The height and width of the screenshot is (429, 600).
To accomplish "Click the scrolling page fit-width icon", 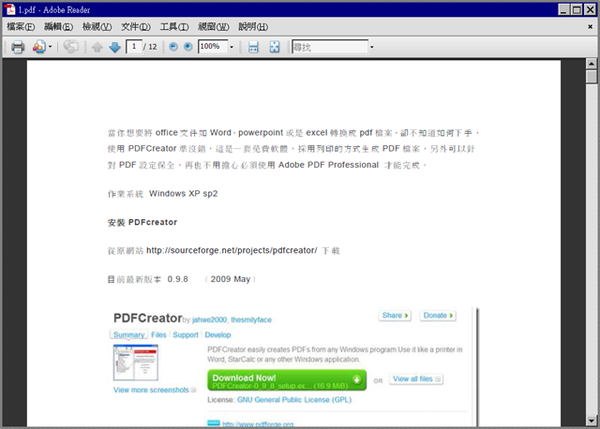I will pyautogui.click(x=253, y=47).
